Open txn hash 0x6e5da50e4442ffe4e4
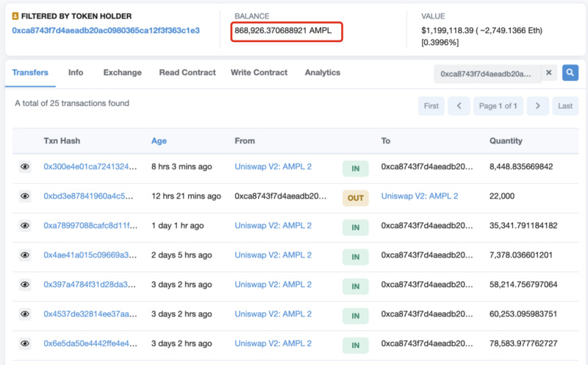This screenshot has height=365, width=588. tap(90, 344)
